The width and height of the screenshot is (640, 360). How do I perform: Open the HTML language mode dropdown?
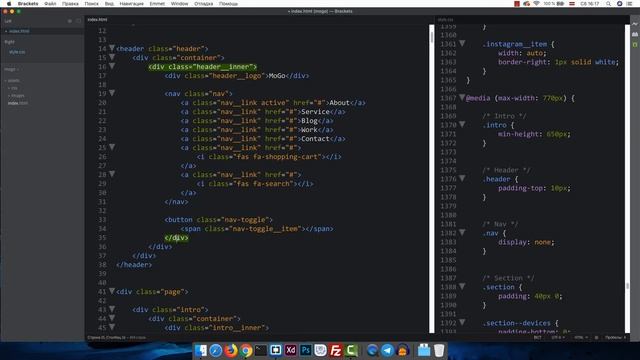coord(580,338)
